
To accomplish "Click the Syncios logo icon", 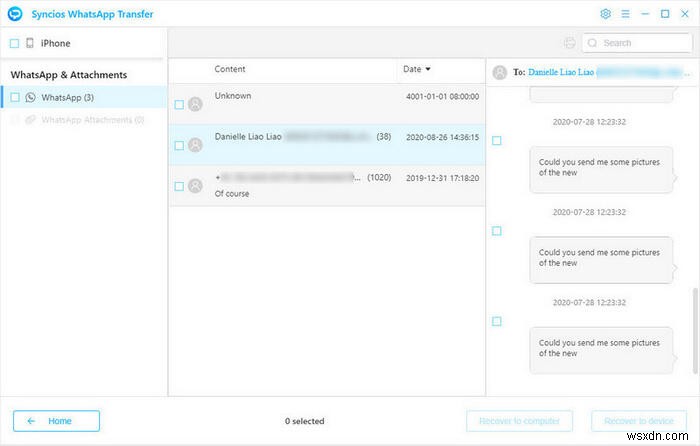I will coord(15,14).
